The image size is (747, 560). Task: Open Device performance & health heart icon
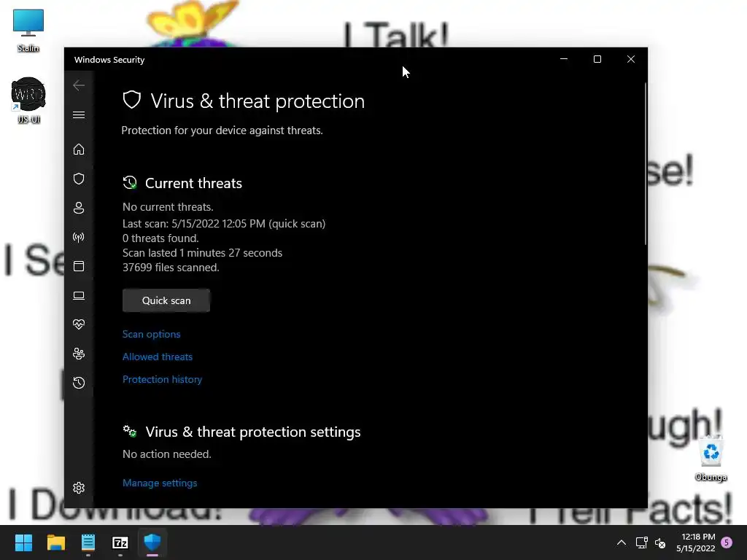[x=79, y=324]
